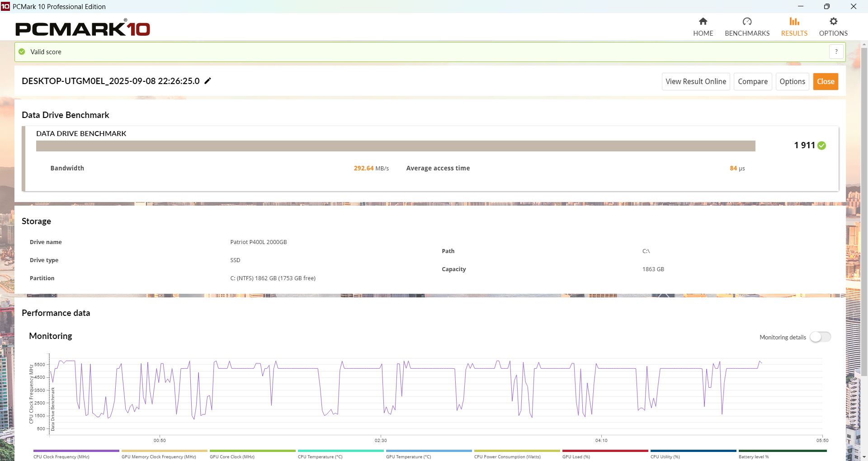Go to the HOME section

click(x=703, y=27)
